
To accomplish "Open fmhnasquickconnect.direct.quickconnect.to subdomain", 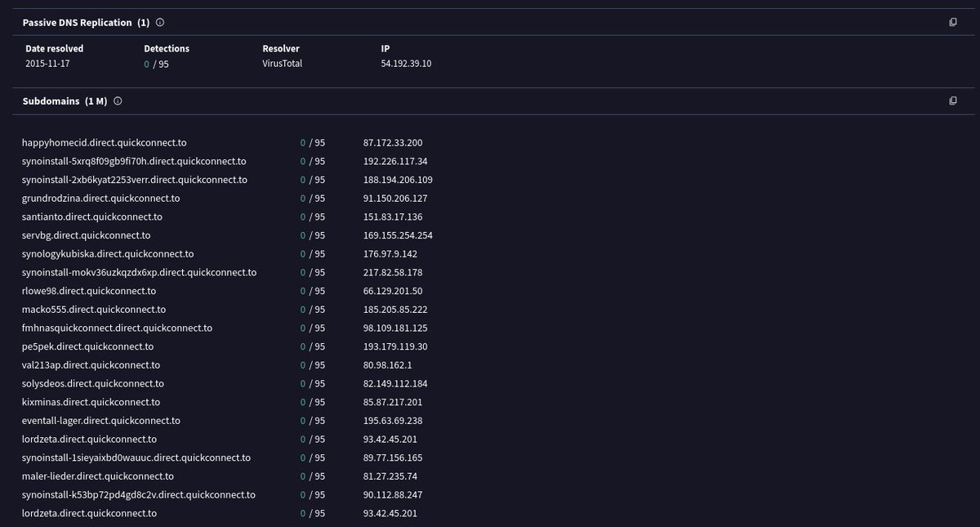I will pos(117,328).
